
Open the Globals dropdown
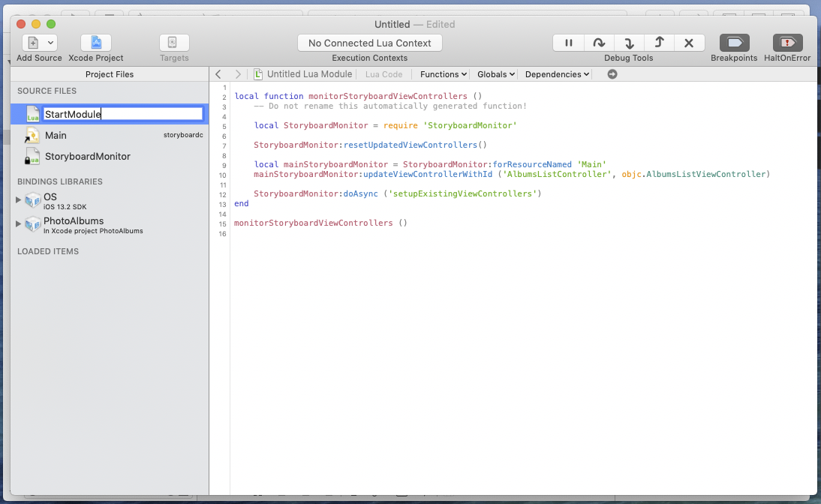496,74
